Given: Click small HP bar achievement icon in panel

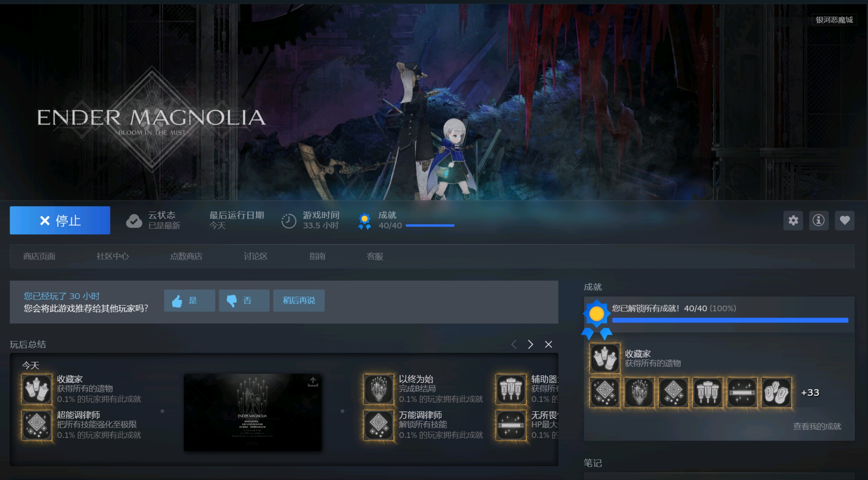Looking at the screenshot, I should pyautogui.click(x=742, y=392).
